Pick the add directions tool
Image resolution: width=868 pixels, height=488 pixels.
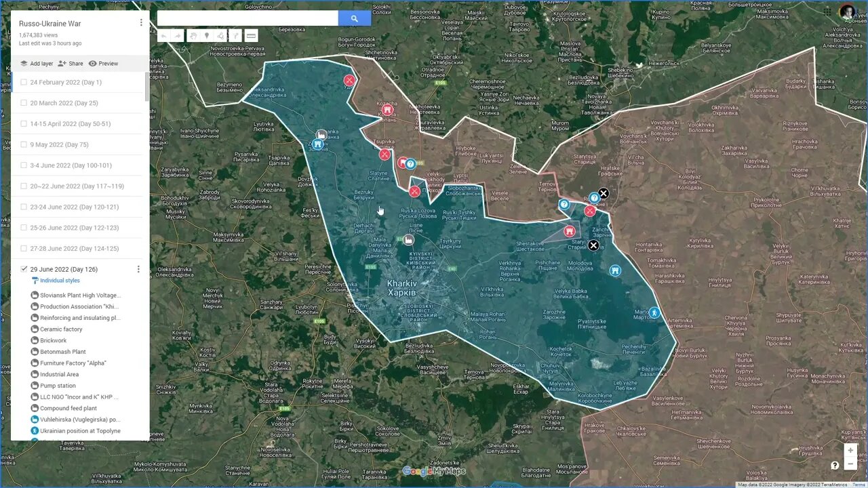[x=235, y=36]
